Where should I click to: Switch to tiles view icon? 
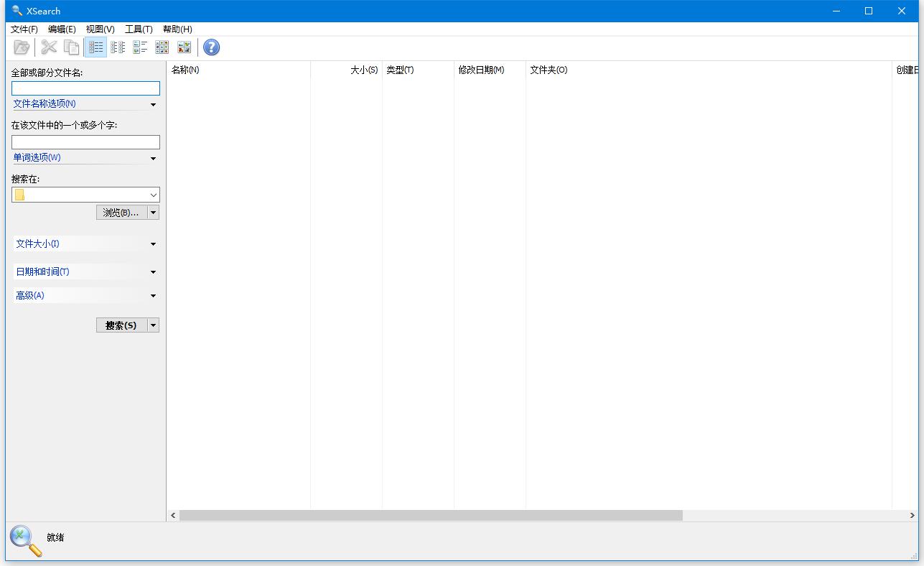pos(140,47)
